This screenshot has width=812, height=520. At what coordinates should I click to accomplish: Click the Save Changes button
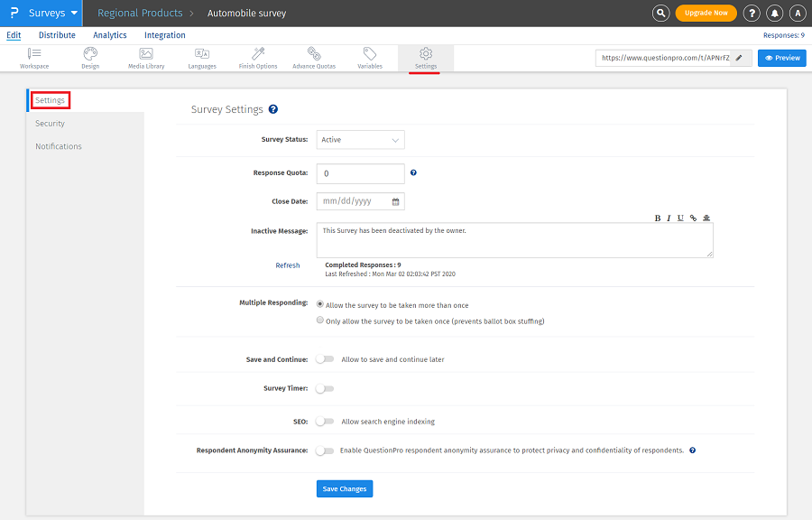click(x=344, y=488)
